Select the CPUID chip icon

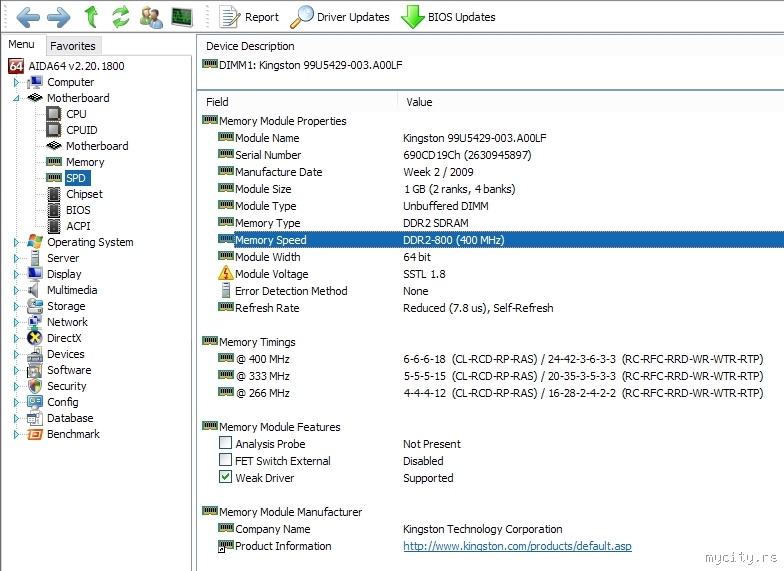[x=54, y=130]
